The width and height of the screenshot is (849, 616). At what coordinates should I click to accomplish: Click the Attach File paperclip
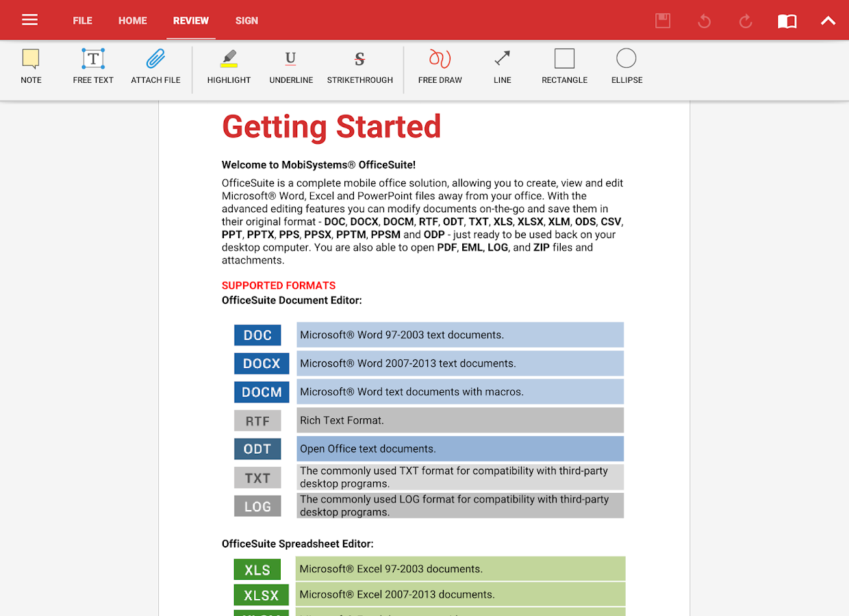pyautogui.click(x=155, y=66)
